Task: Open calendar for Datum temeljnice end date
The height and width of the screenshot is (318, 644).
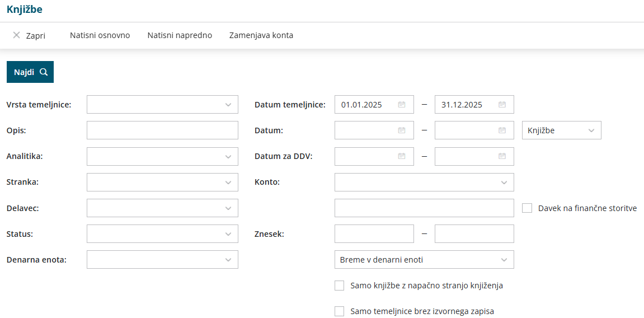Action: (502, 105)
